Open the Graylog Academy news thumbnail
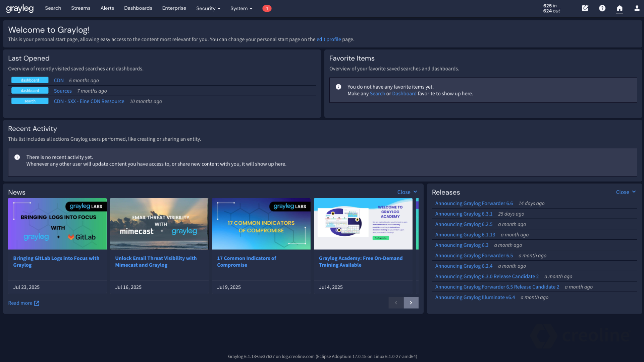Screen dimensions: 644x362 (x=363, y=224)
